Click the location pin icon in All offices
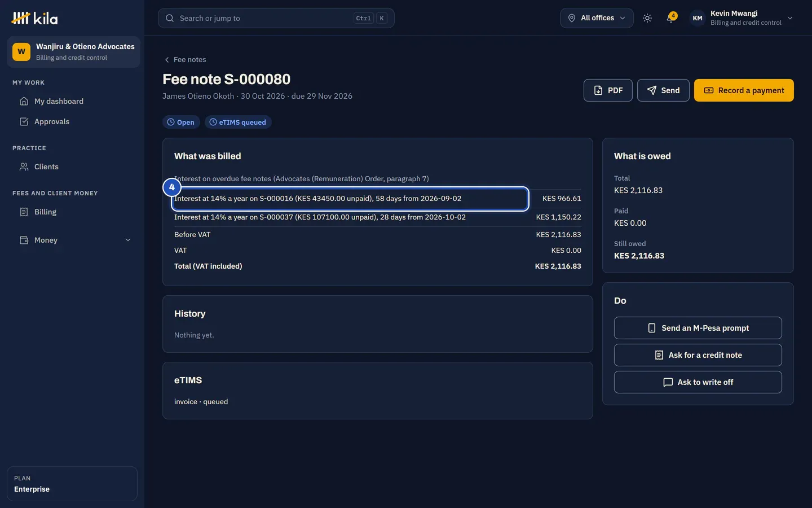 571,18
